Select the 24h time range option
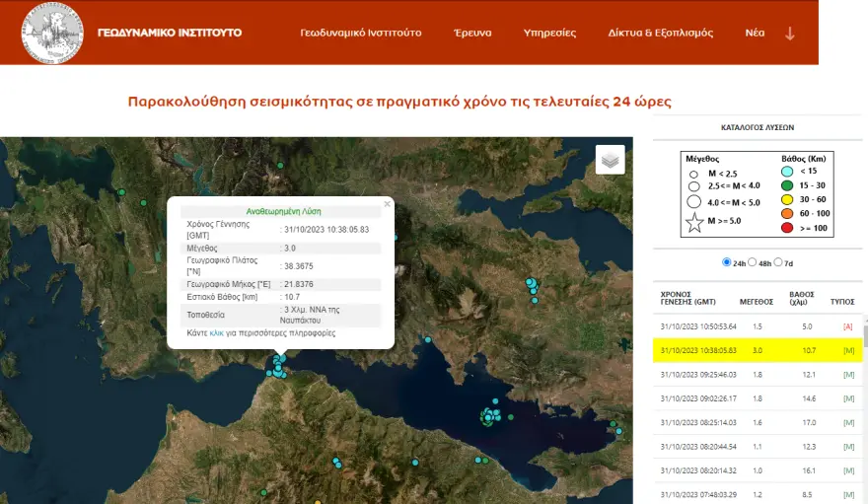 tap(727, 262)
